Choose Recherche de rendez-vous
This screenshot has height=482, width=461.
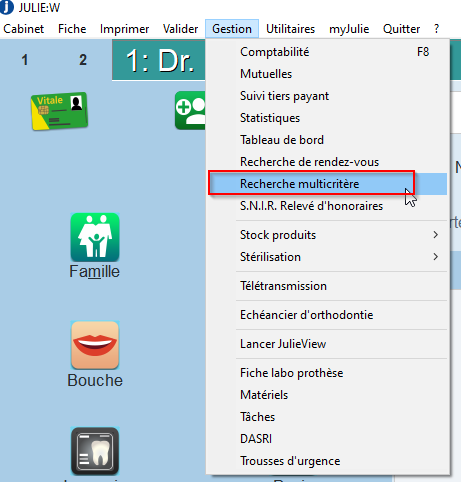pyautogui.click(x=328, y=162)
